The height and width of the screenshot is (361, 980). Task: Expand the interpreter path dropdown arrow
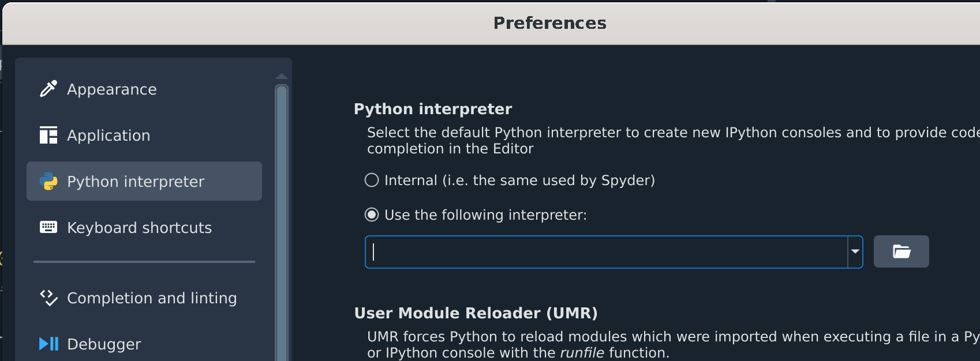click(x=855, y=251)
